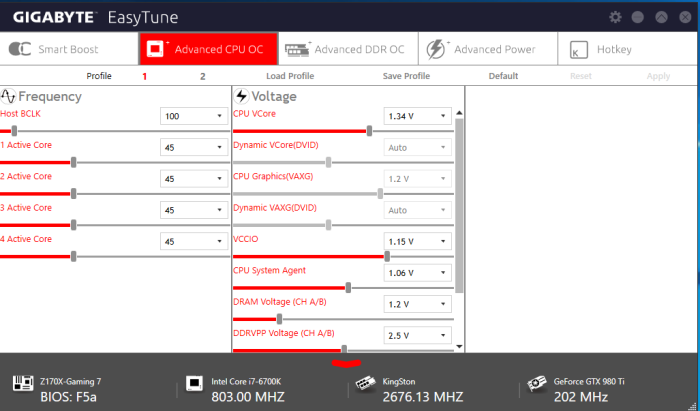Screen dimensions: 700x411
Task: Click the CPU icon beside Intel Core i7-6700K
Action: pyautogui.click(x=194, y=383)
